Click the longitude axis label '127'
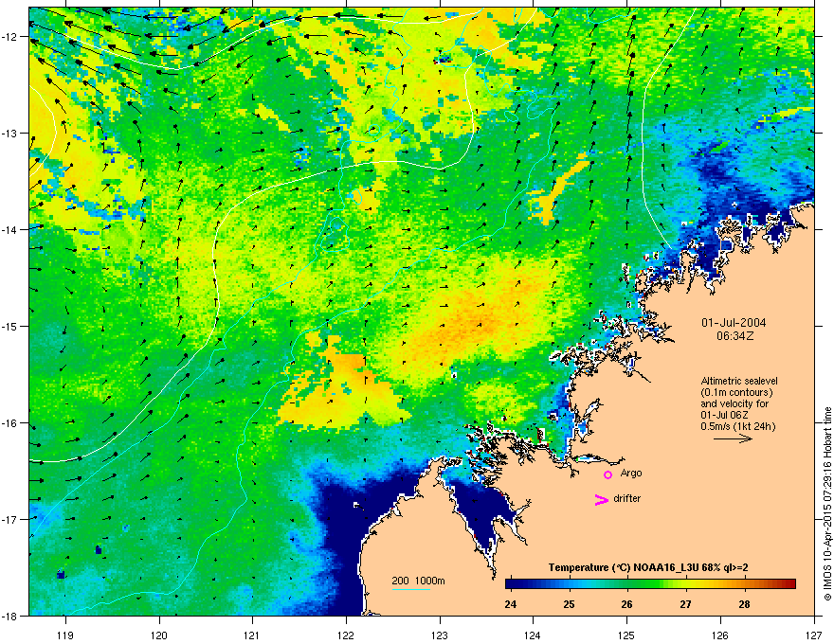 814,635
